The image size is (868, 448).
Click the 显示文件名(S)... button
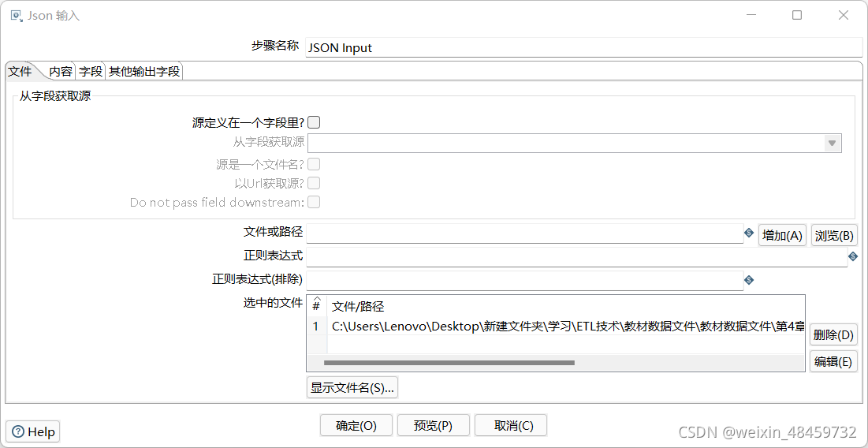[x=352, y=387]
